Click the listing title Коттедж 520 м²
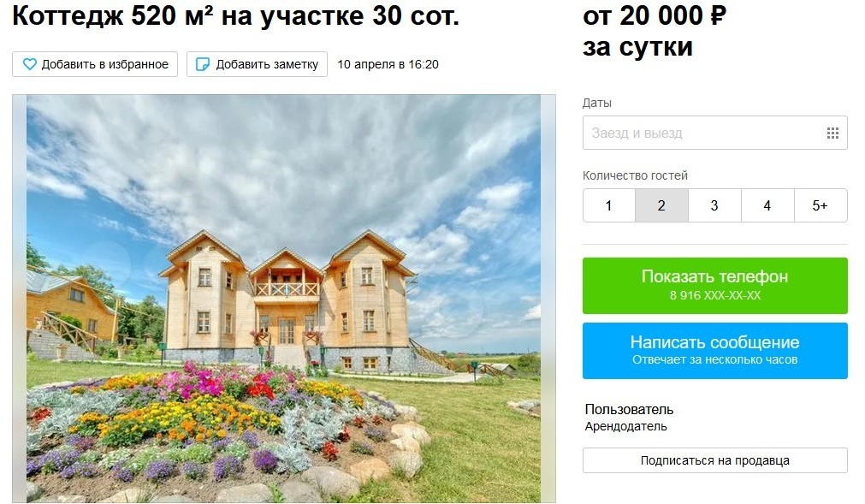865x504 pixels. (x=235, y=15)
